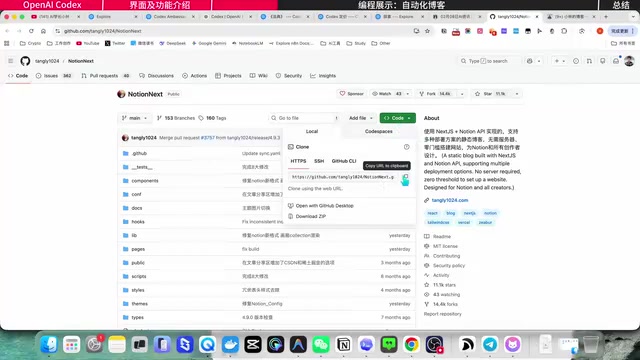View the 160 Tags link
The width and height of the screenshot is (640, 360).
point(212,118)
